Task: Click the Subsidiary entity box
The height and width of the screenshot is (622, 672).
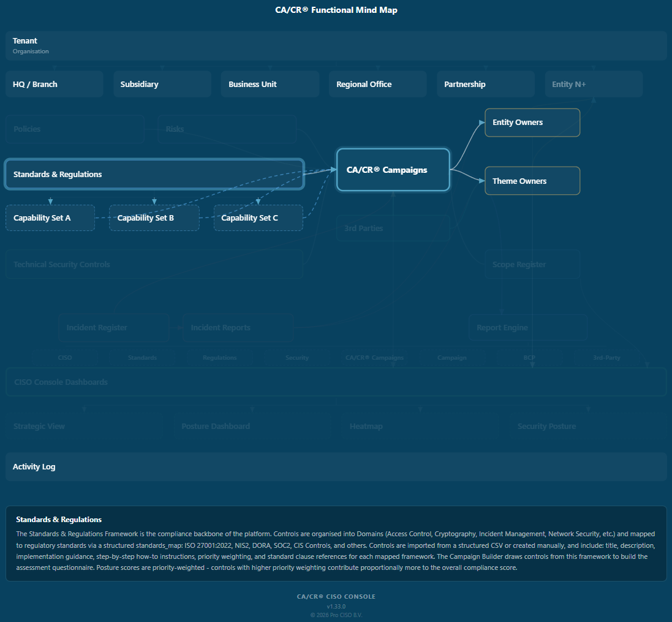Action: click(162, 84)
